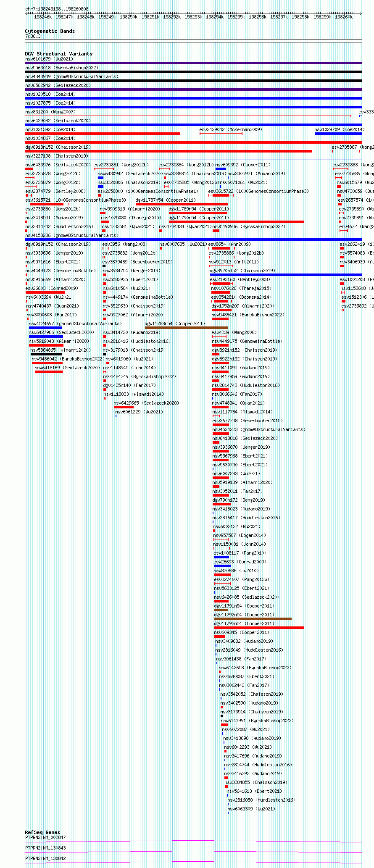Select variant nsv5563018 (ByrskaBishop2022)
374x868 pixels.
pyautogui.click(x=61, y=68)
